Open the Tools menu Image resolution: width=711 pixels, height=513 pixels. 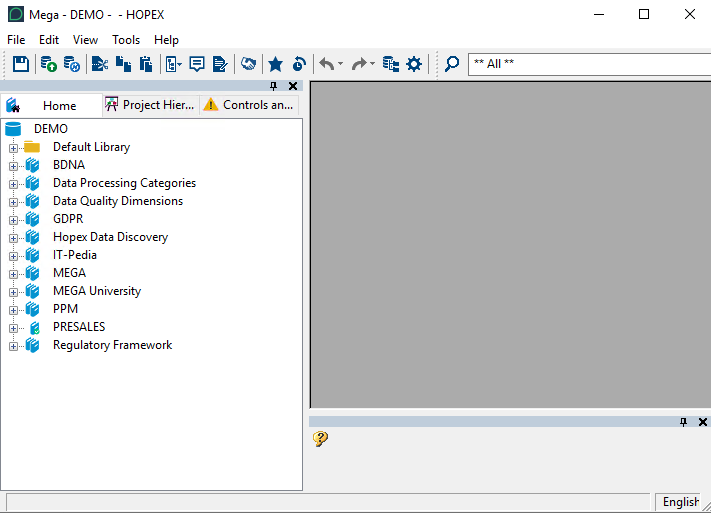click(126, 40)
